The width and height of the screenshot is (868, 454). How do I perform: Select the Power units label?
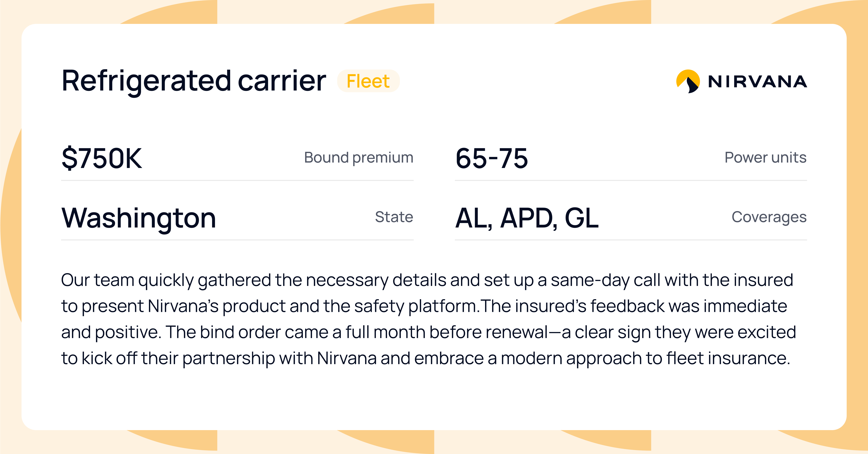(765, 157)
